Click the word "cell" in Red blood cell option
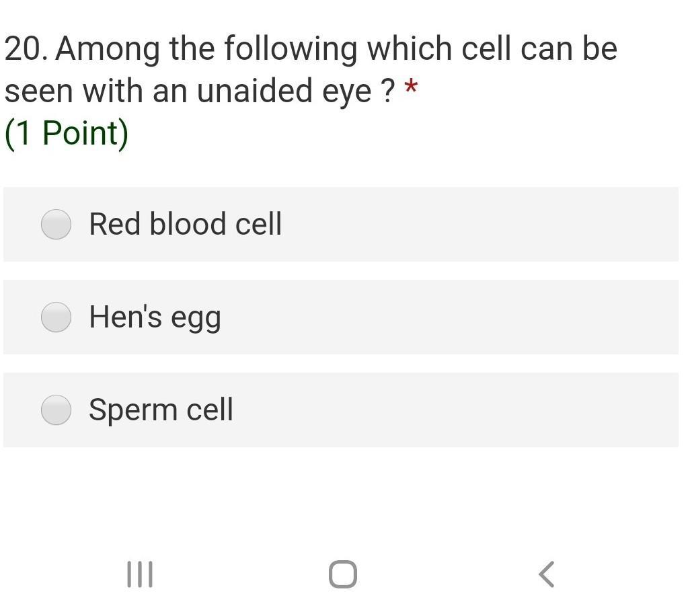 coord(259,225)
